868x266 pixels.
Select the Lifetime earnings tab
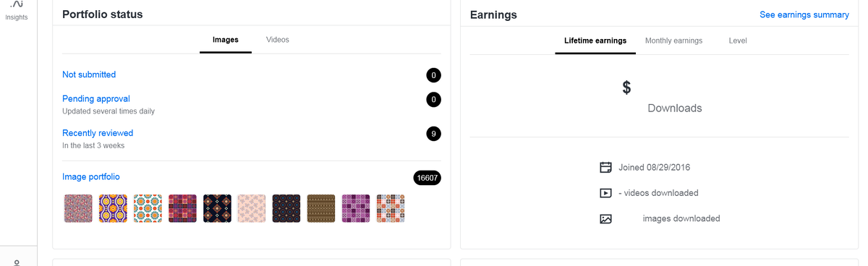point(595,40)
